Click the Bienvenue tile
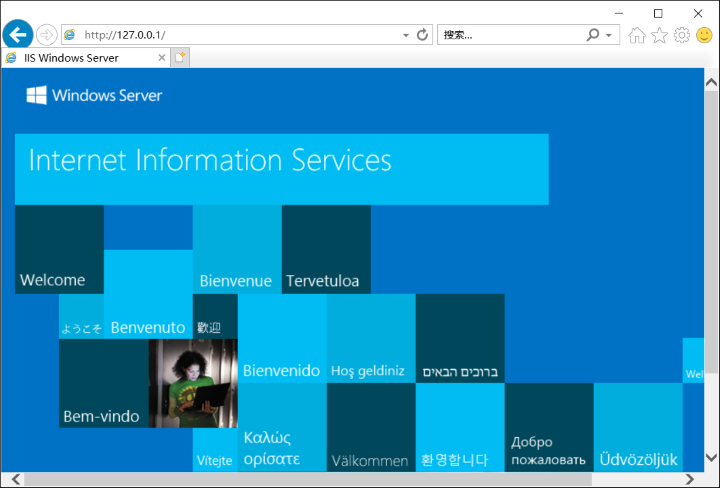720x488 pixels. (x=237, y=249)
